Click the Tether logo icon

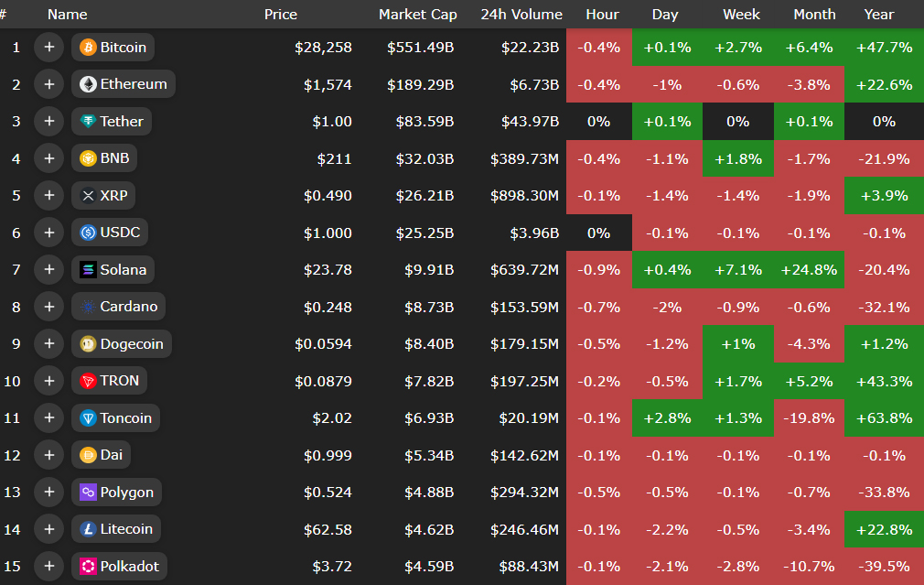click(x=88, y=122)
